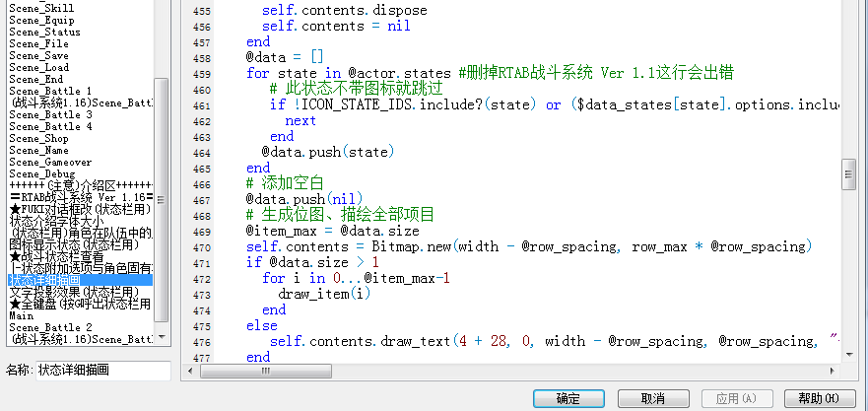Select ★FUKI对话框改 script entry

point(80,209)
